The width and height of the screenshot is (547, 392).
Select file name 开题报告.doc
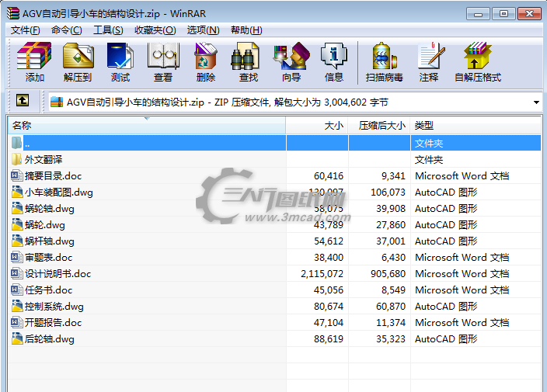[x=53, y=323]
